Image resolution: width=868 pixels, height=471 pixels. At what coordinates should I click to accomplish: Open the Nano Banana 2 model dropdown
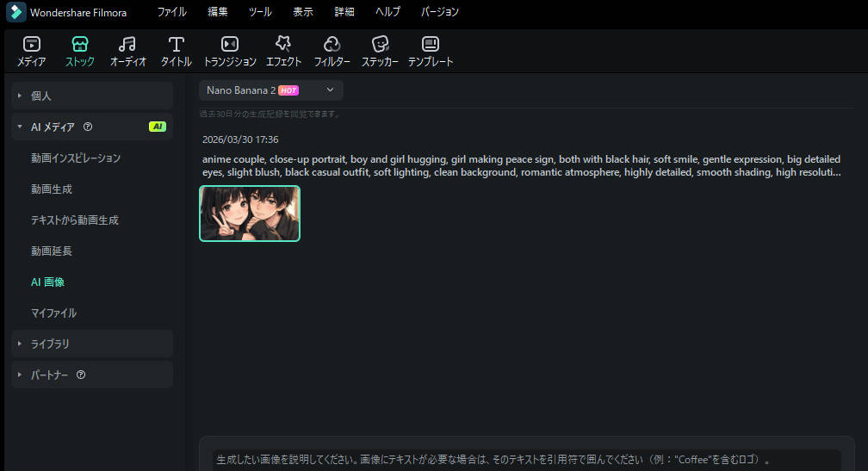(x=270, y=90)
